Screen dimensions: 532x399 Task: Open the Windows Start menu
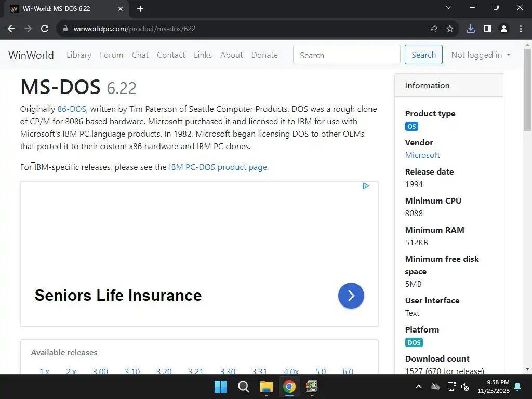click(220, 387)
